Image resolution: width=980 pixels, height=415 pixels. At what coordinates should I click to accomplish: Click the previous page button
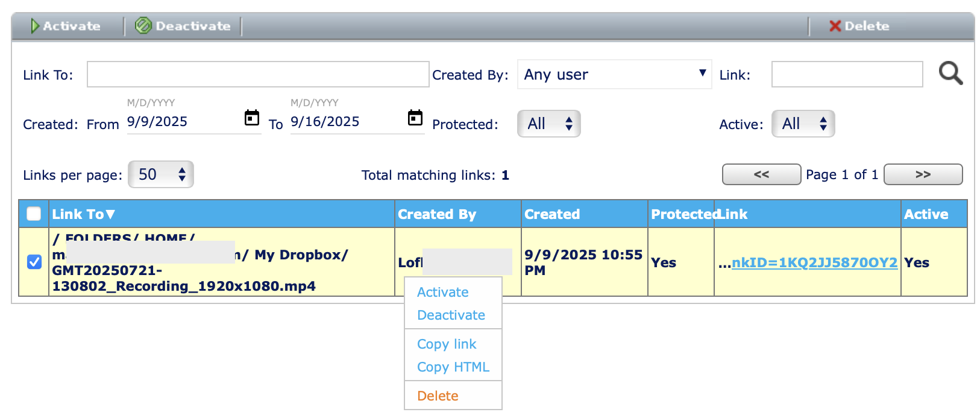point(761,174)
